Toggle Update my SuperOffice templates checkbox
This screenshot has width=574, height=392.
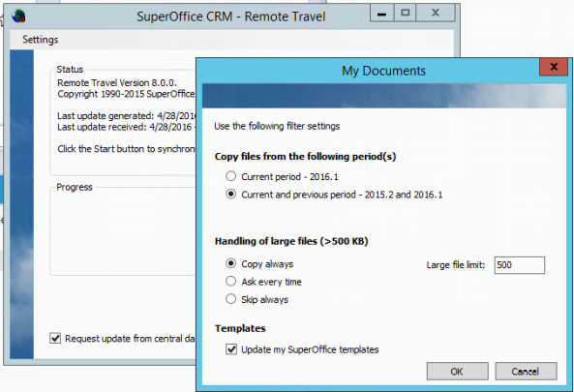click(231, 349)
